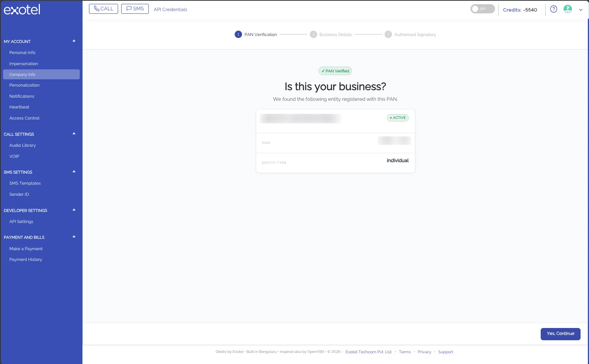Open the Privacy link in footer

coord(424,352)
